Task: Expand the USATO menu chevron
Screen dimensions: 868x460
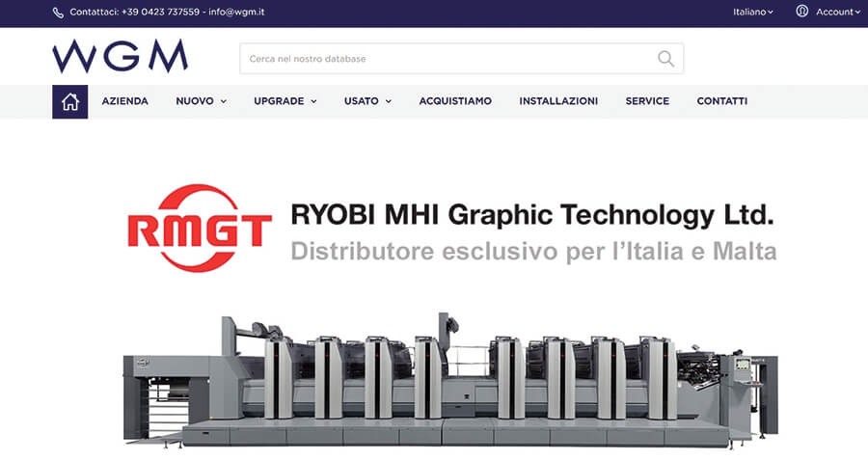Action: coord(388,101)
